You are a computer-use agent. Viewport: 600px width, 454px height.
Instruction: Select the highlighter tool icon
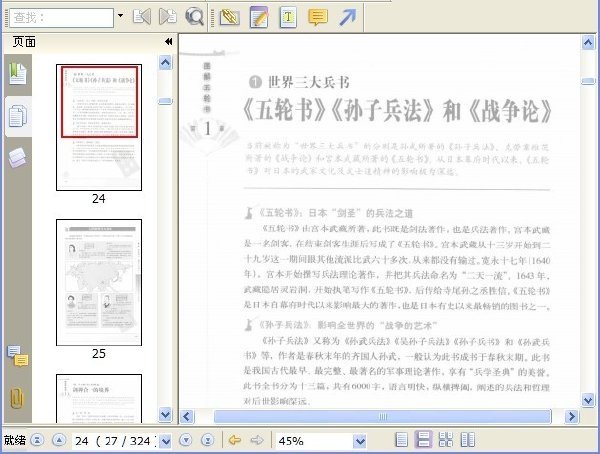coord(230,17)
